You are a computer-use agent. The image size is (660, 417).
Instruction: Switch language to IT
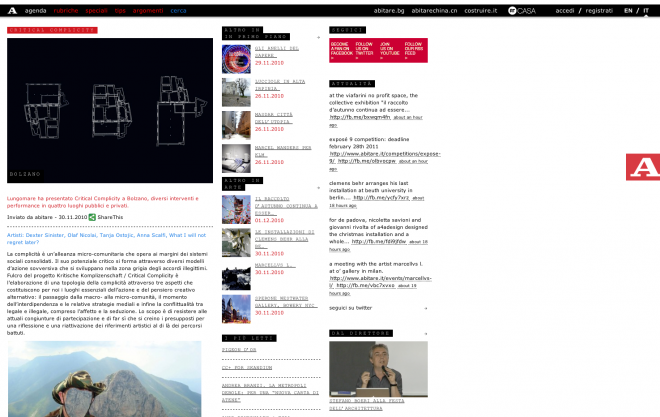tap(645, 9)
